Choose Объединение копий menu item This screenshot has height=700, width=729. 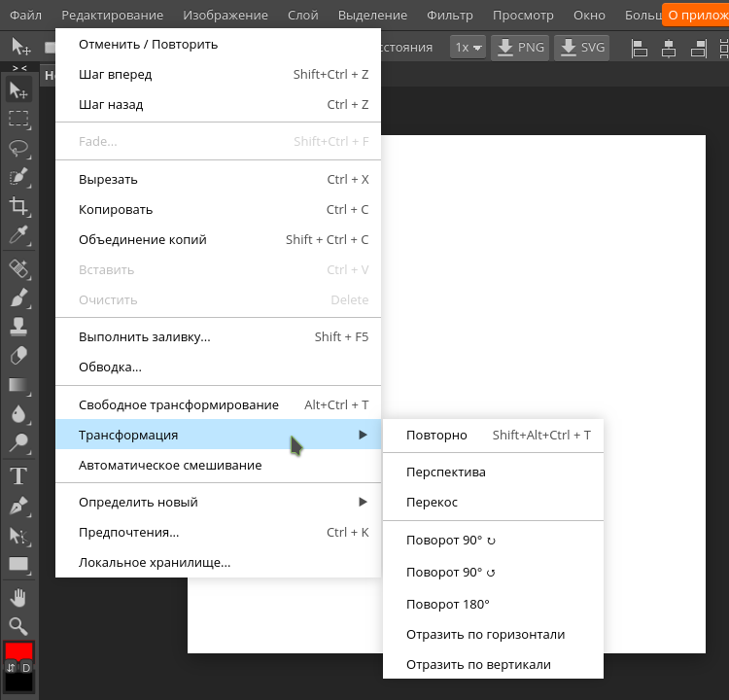tap(218, 239)
